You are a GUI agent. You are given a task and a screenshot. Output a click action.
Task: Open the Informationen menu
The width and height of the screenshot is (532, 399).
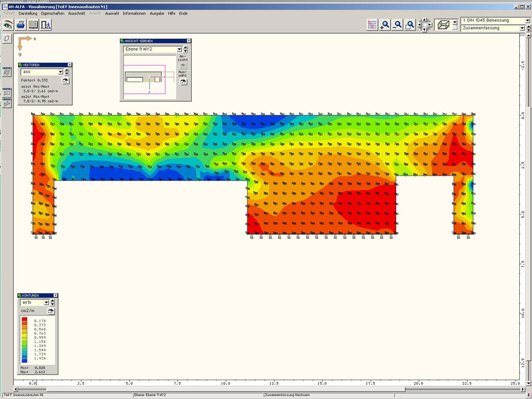pos(134,13)
